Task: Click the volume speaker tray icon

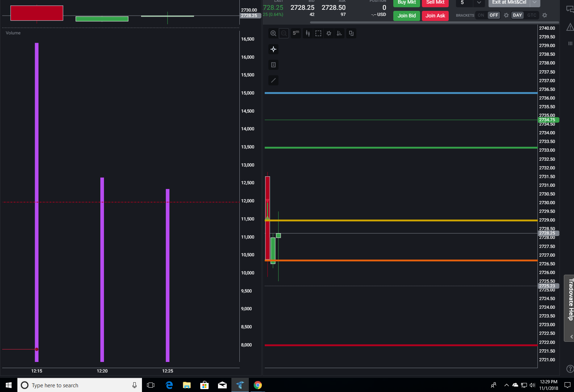Action: coord(532,385)
